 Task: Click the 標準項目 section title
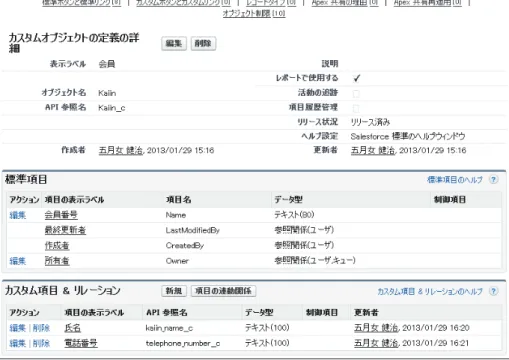[26, 180]
